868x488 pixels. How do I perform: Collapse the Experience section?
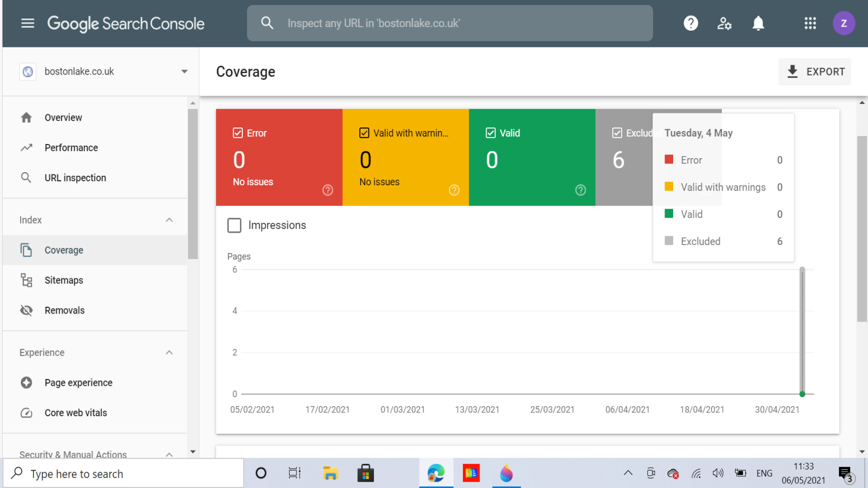tap(169, 352)
